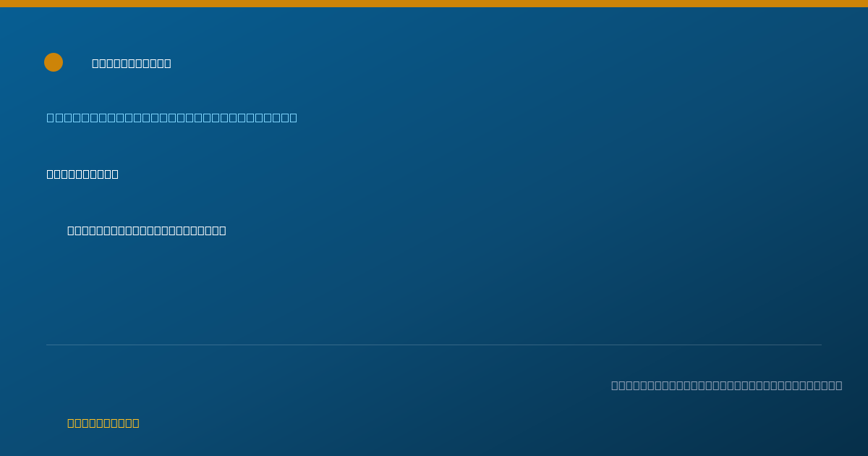Screen dimensions: 868x456
Task: Click the orange circle logo icon
Action: tap(54, 62)
